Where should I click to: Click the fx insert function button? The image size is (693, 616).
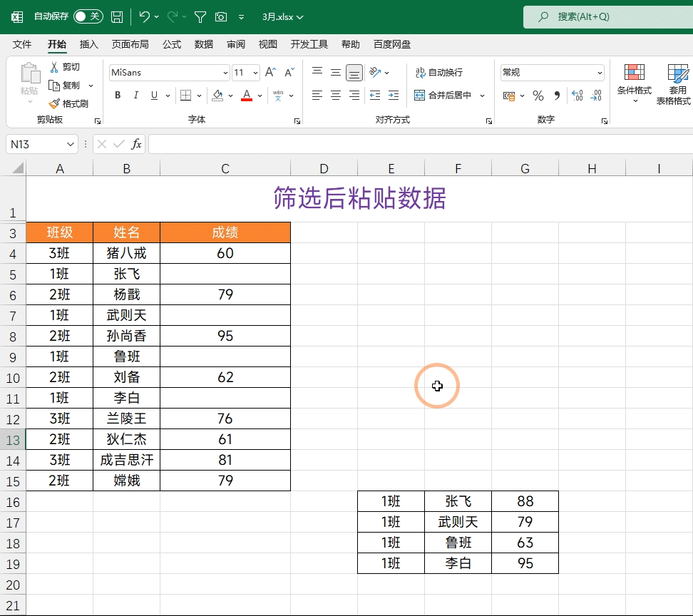click(x=137, y=144)
